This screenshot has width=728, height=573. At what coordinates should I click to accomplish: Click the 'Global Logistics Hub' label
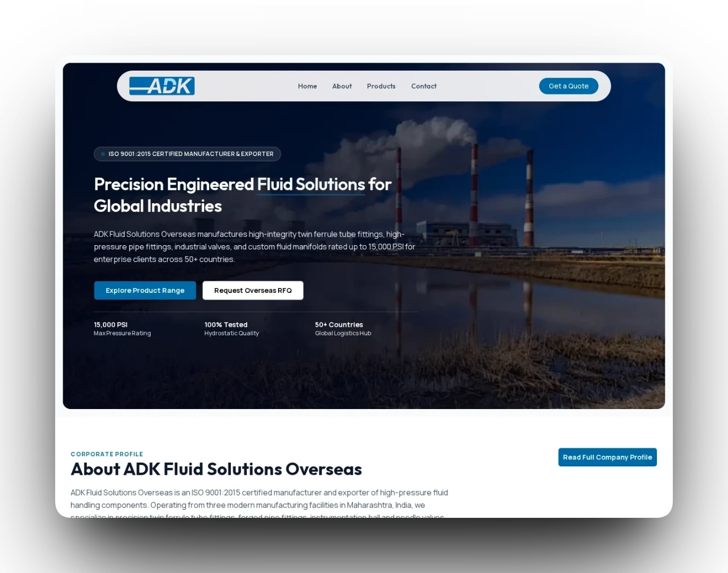(343, 333)
